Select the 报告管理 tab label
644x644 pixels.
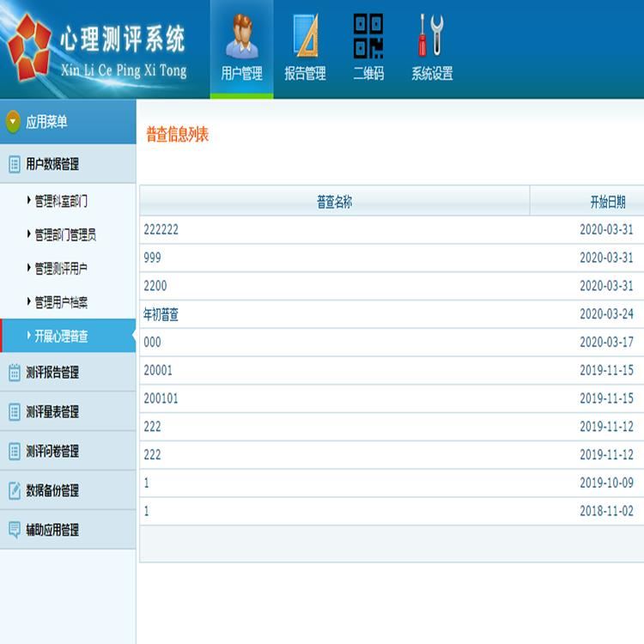[x=305, y=74]
